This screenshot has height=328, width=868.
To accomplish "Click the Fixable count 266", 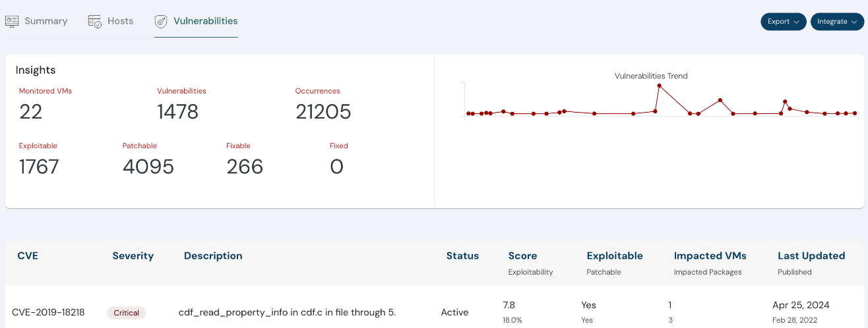I will (x=245, y=167).
